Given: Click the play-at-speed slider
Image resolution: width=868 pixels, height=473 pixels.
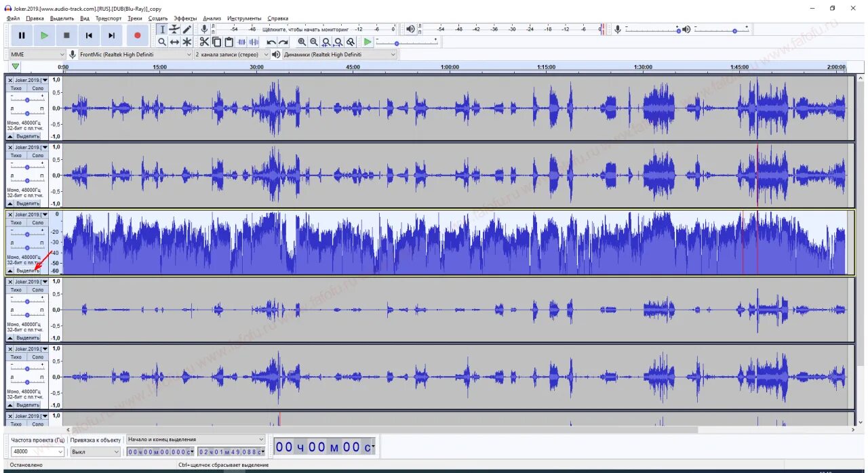Looking at the screenshot, I should coord(408,42).
